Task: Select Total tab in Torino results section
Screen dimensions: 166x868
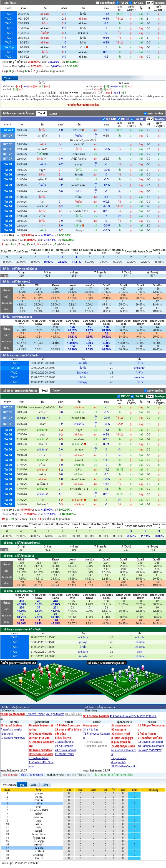Action: pyautogui.click(x=42, y=113)
